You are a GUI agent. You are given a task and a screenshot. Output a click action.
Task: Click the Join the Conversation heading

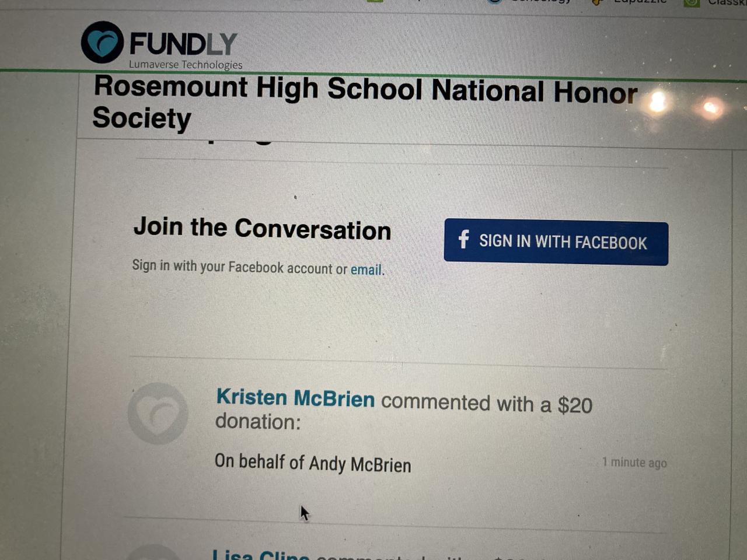click(262, 228)
